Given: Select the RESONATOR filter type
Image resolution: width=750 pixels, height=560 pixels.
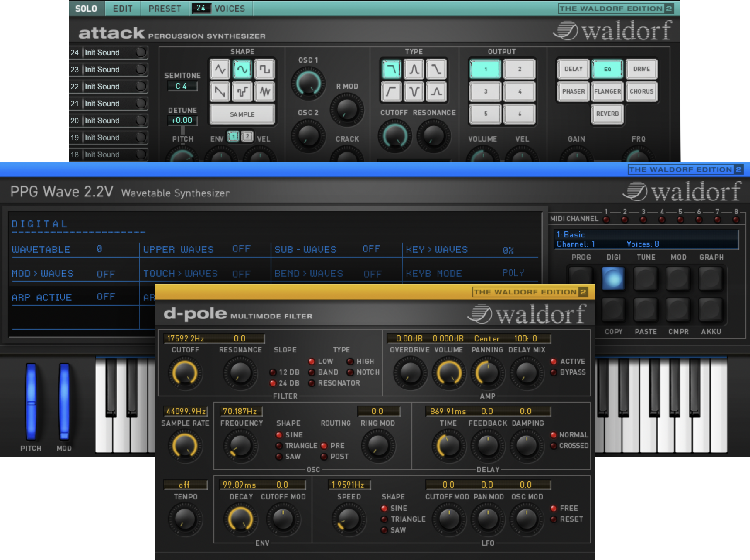Looking at the screenshot, I should point(312,383).
